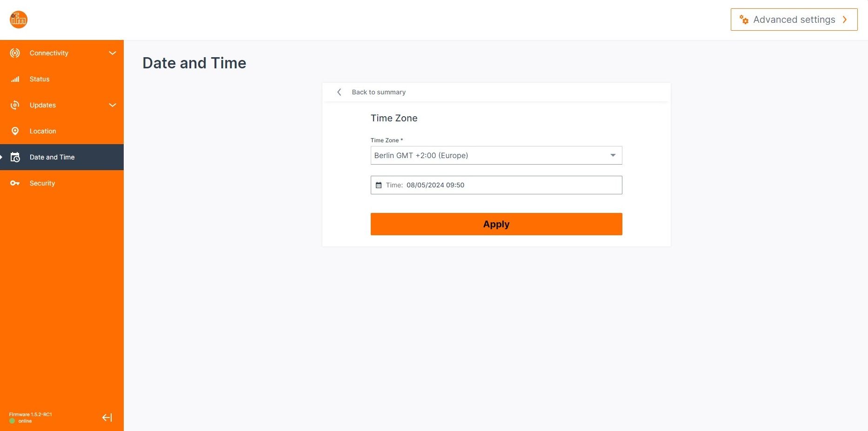Screen dimensions: 868x431
Task: Go back to summary
Action: 378,92
